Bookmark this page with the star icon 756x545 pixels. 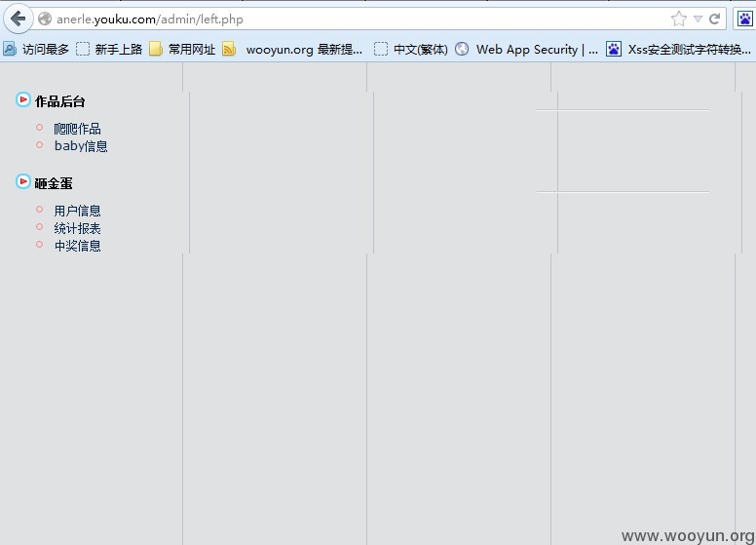coord(678,19)
